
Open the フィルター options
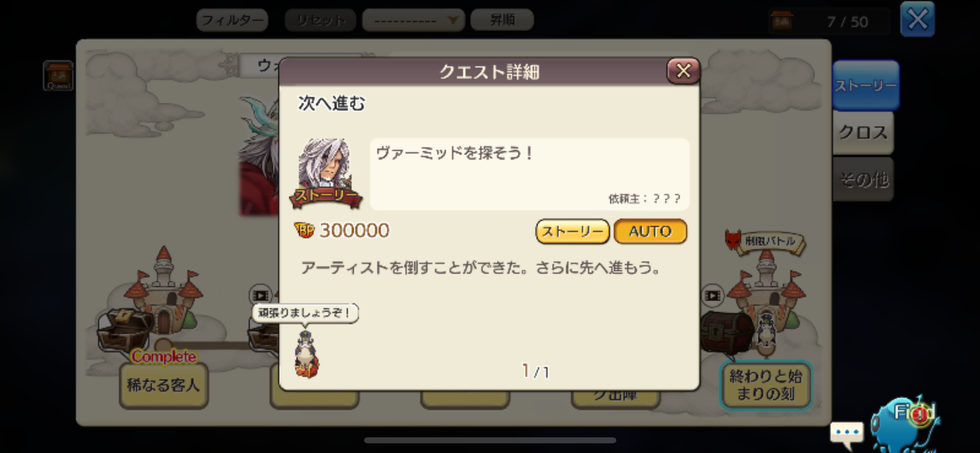(x=233, y=20)
